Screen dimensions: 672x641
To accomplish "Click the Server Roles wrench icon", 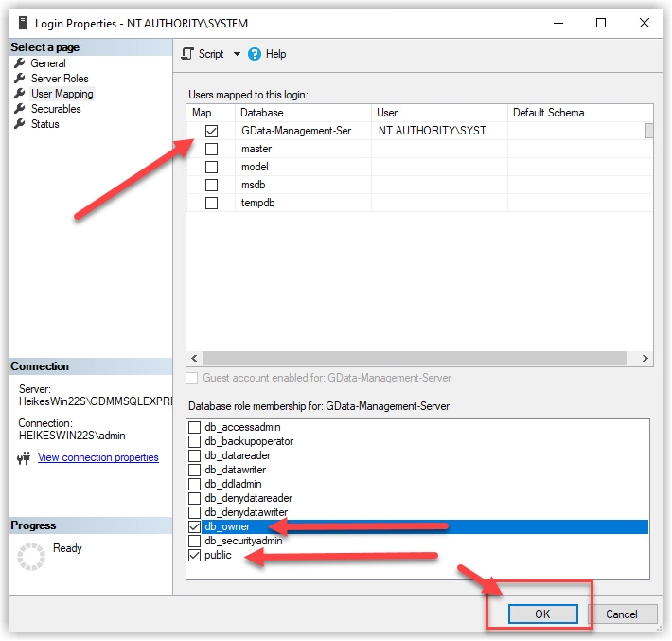I will [x=20, y=79].
